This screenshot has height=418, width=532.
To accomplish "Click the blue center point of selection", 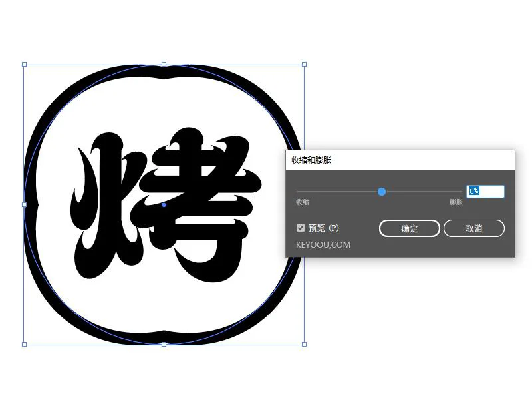I will (164, 205).
